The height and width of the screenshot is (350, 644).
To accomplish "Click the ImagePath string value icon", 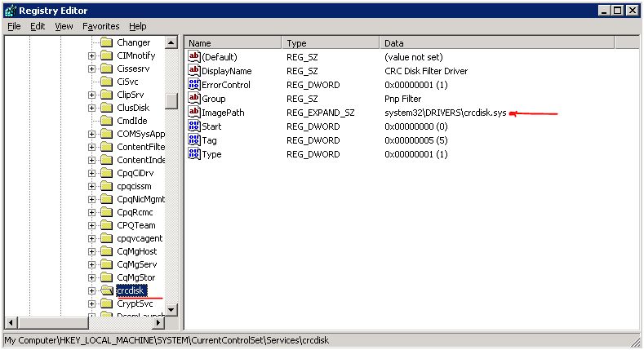I will (194, 112).
